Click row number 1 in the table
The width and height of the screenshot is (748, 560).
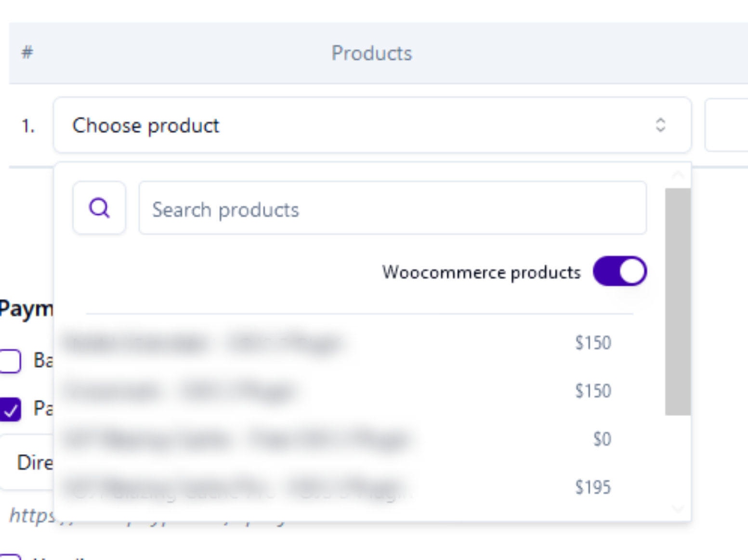coord(26,126)
